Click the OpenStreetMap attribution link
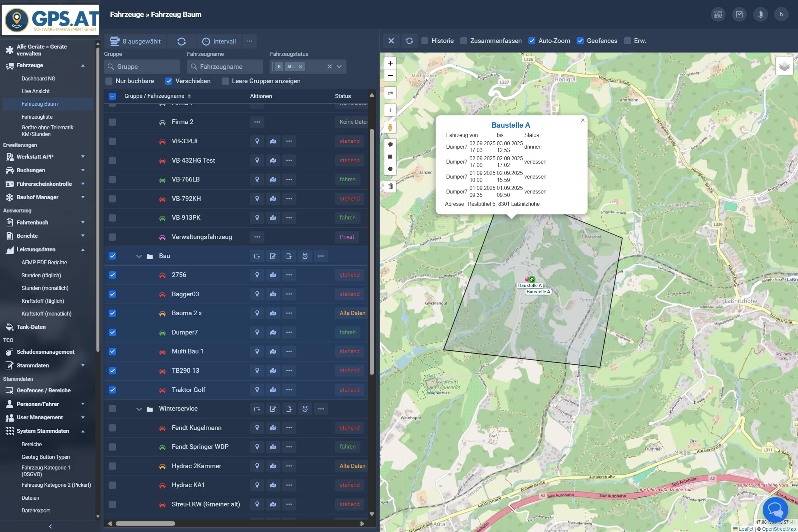 click(779, 529)
